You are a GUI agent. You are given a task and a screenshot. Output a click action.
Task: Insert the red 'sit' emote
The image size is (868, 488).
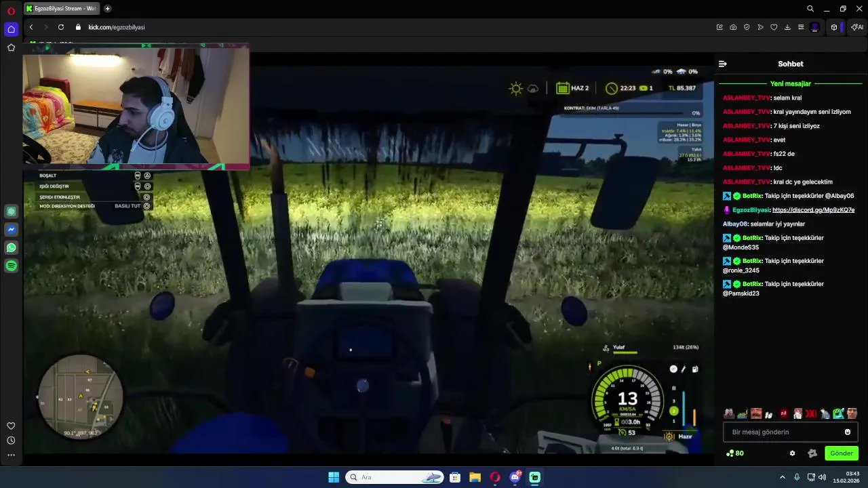point(783,413)
